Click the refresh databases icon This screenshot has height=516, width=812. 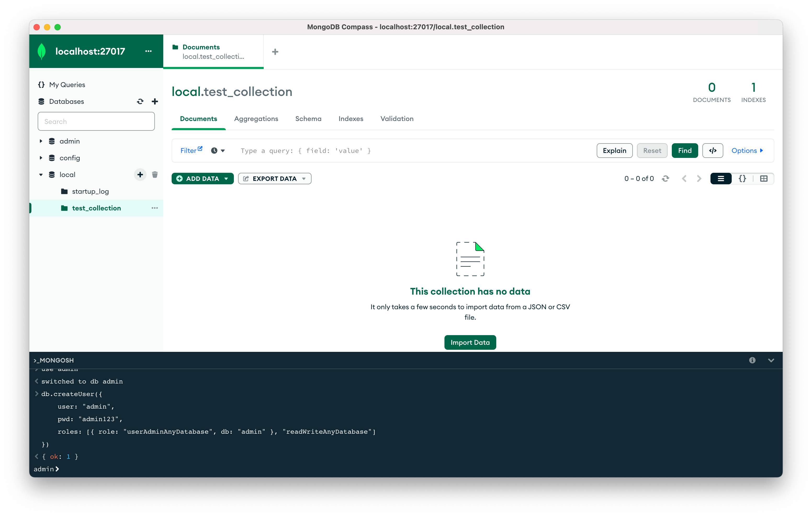(x=140, y=101)
